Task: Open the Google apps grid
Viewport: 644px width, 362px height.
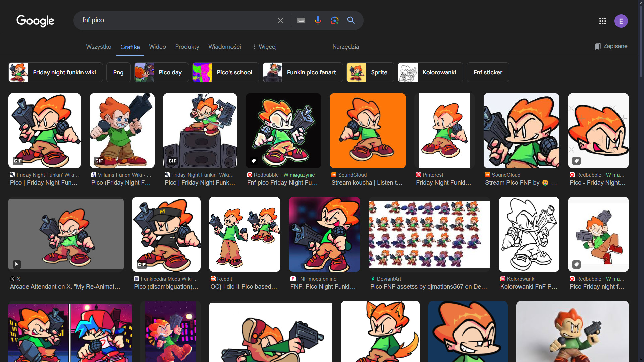Action: point(603,21)
